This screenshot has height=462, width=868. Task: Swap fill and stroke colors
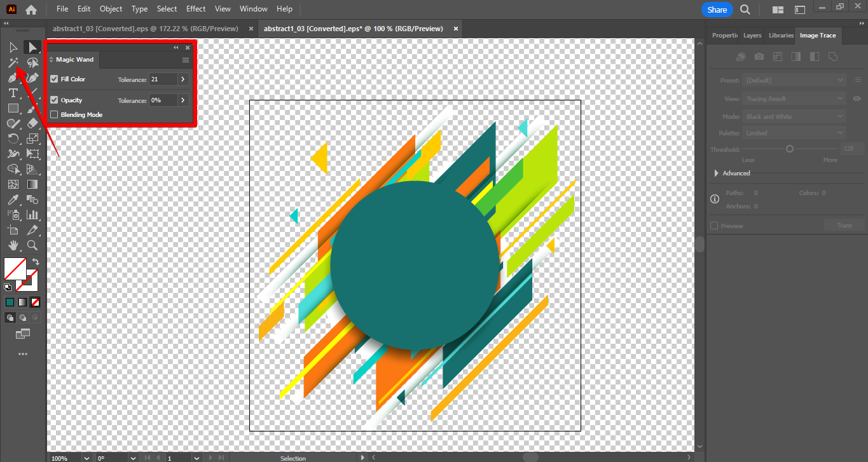tap(36, 261)
